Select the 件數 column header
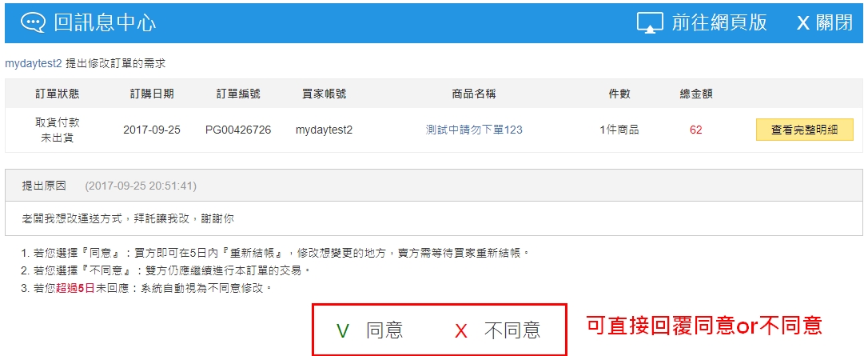This screenshot has height=356, width=868. [619, 94]
